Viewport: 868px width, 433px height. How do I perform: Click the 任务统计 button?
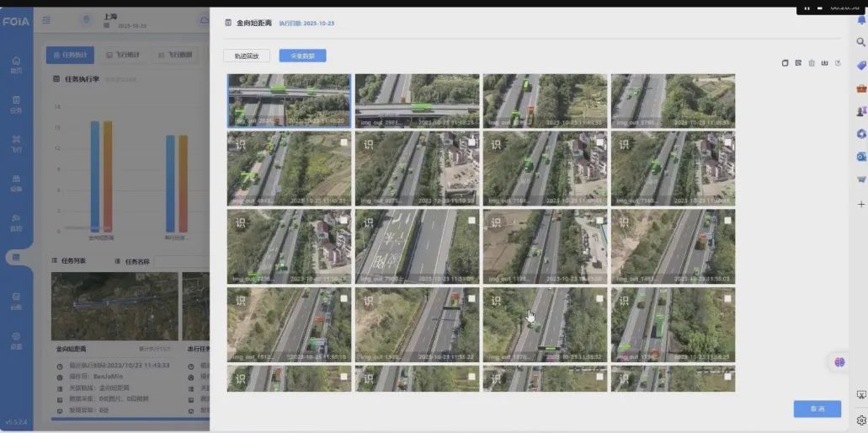(70, 56)
